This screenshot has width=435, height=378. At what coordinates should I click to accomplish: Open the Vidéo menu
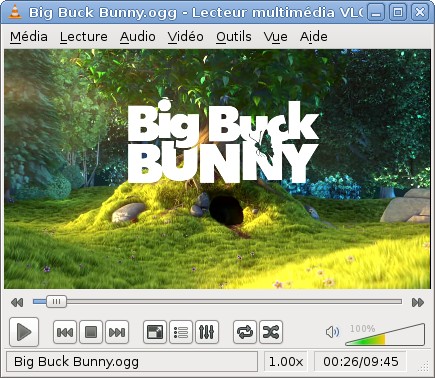tap(186, 36)
